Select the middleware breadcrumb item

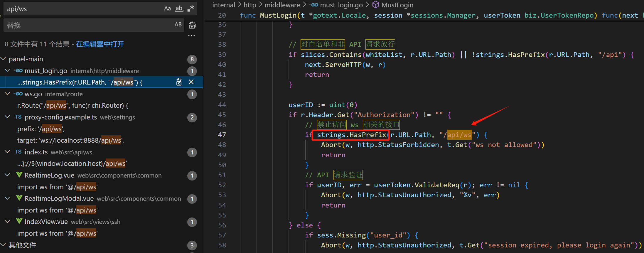(282, 5)
